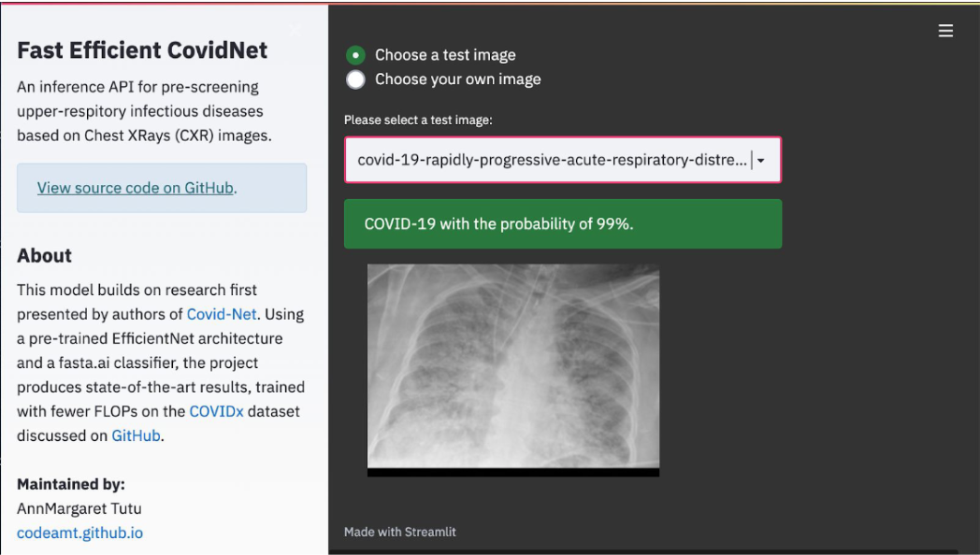Viewport: 980px width, 555px height.
Task: Click the 'About' section heading
Action: [x=44, y=255]
